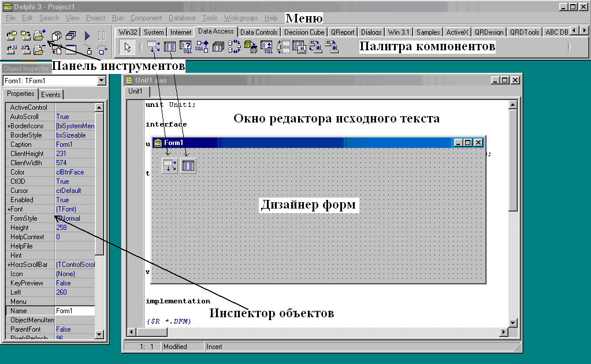Open the Form1: TForm1 object selector dropdown
The height and width of the screenshot is (364, 591).
pyautogui.click(x=102, y=81)
